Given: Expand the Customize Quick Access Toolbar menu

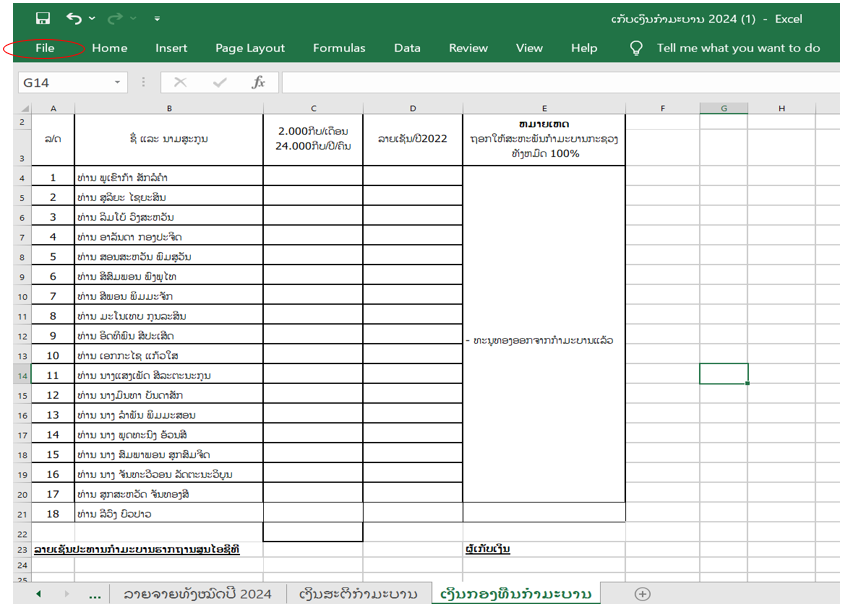Looking at the screenshot, I should point(157,19).
